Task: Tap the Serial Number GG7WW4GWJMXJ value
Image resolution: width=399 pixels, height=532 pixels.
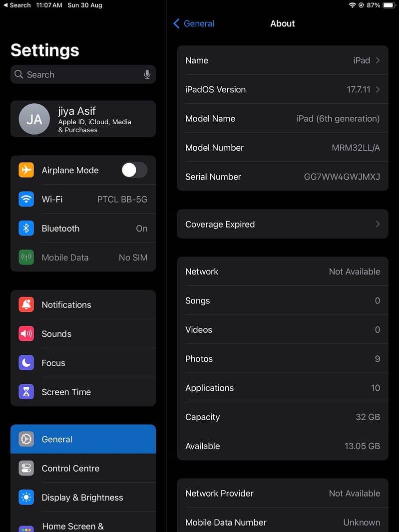Action: (342, 177)
